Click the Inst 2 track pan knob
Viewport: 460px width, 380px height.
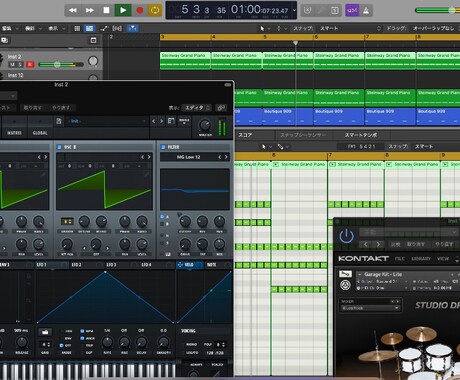point(93,61)
